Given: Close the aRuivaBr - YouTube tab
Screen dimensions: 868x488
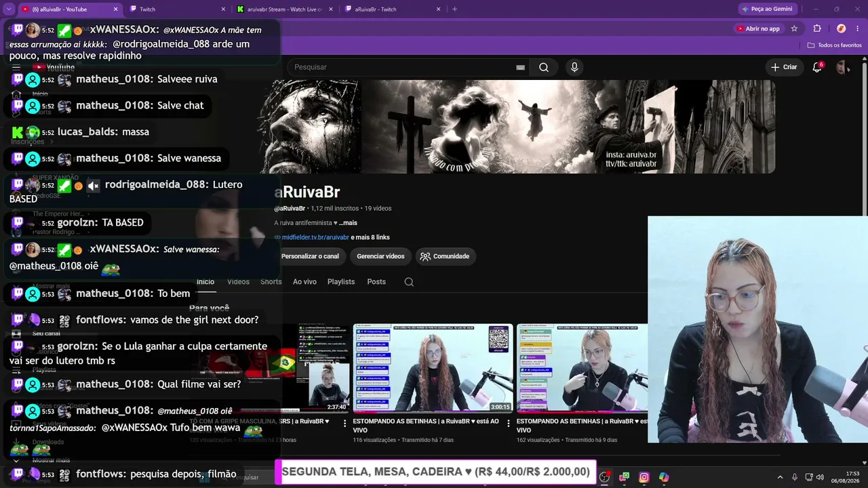Looking at the screenshot, I should [115, 9].
